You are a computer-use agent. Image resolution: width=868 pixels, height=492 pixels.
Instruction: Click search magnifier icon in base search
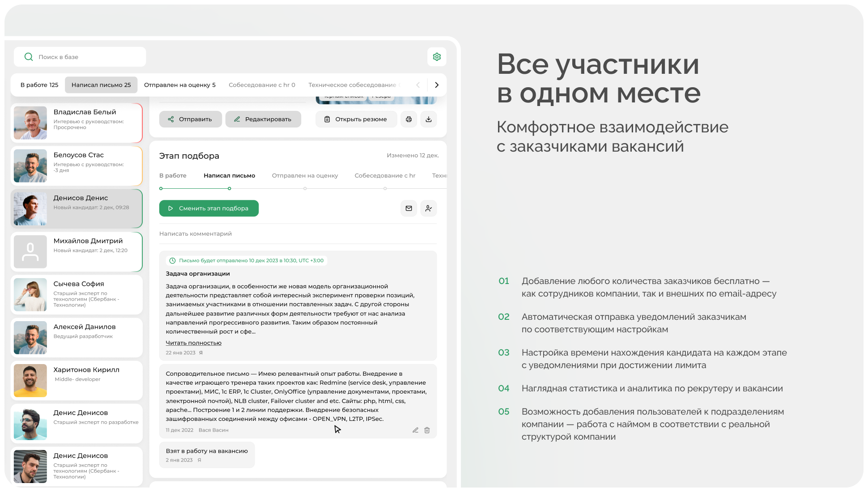[x=29, y=57]
